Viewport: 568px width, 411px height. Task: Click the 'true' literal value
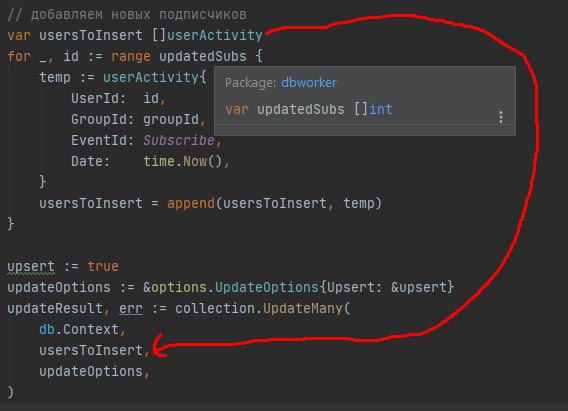103,267
